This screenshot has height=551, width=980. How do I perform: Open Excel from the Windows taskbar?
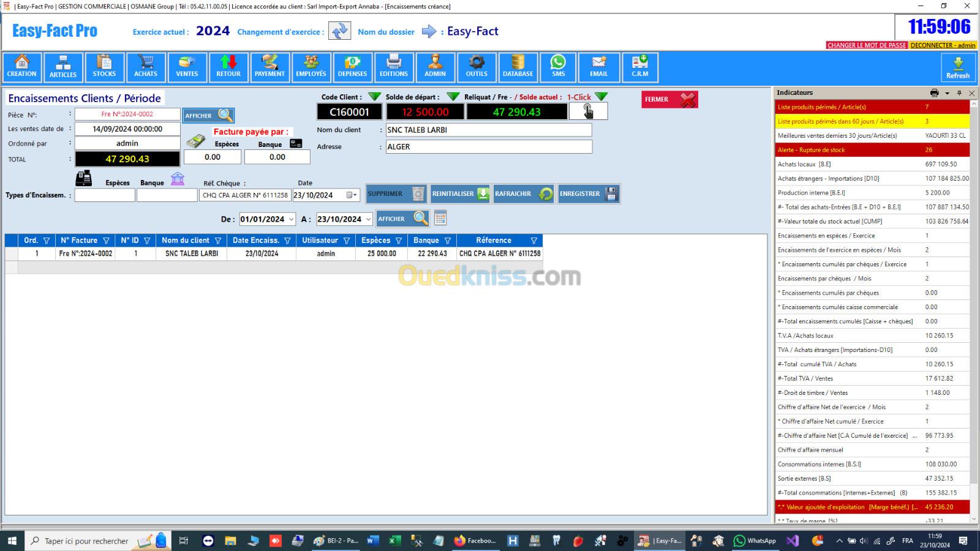coord(394,541)
